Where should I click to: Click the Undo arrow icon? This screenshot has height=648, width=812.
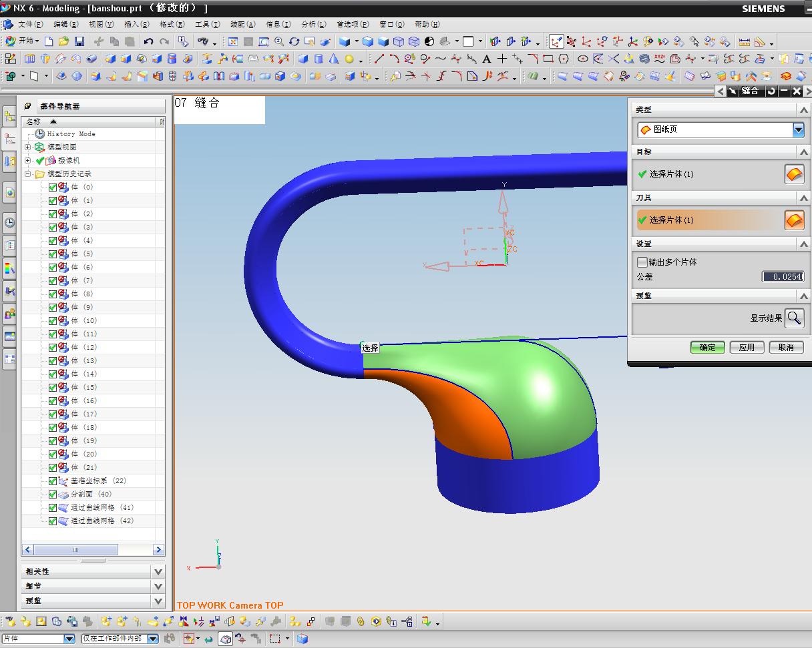point(148,41)
